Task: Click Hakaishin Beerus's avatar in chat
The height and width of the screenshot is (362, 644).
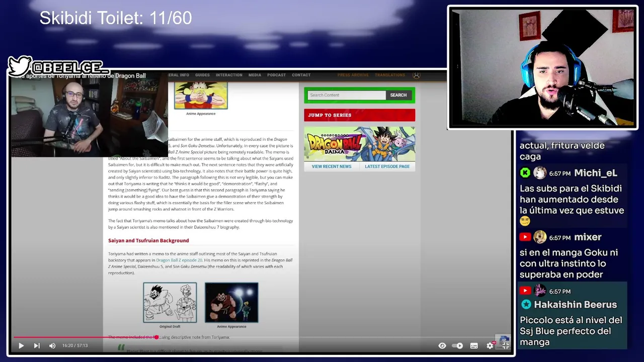Action: [540, 291]
